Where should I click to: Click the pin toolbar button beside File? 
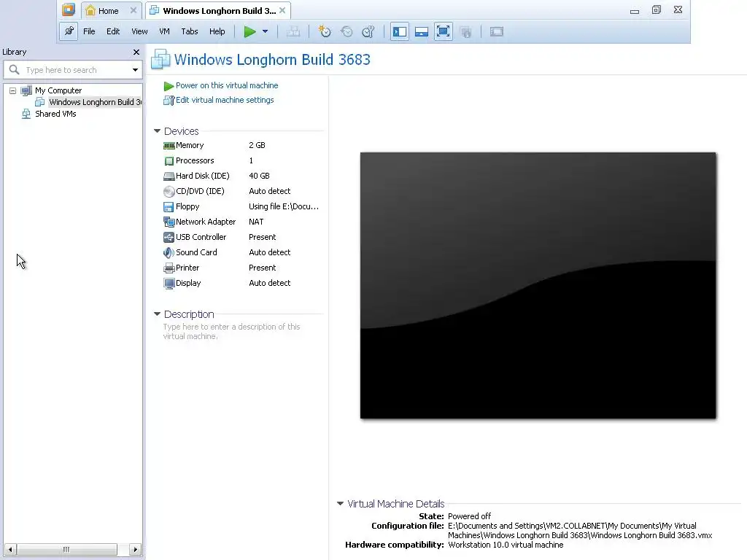(69, 31)
